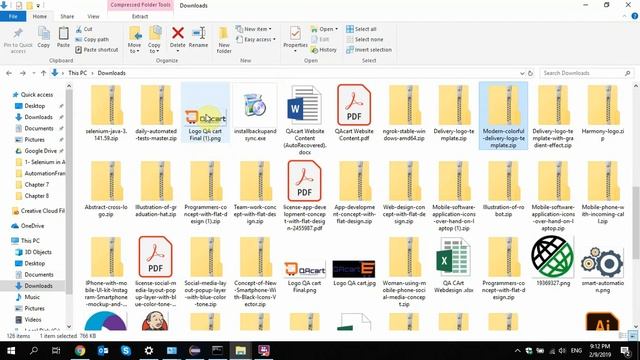Switch to details view icon in status bar
Viewport: 640px width, 360px height.
pos(623,336)
